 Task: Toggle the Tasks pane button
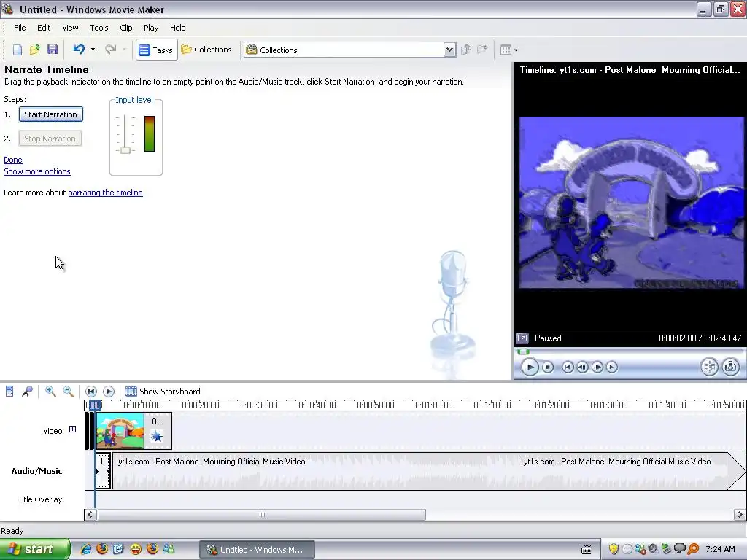(x=156, y=50)
